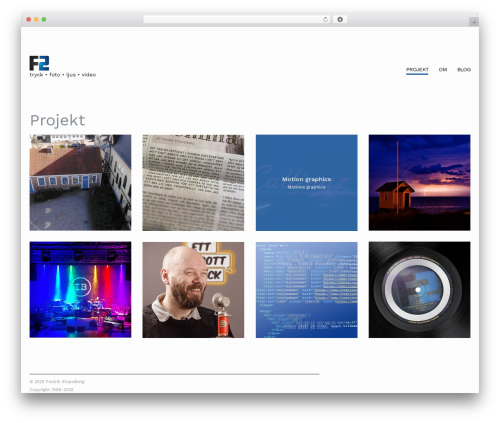This screenshot has width=500, height=423.
Task: Open the OM menu item
Action: tap(443, 70)
